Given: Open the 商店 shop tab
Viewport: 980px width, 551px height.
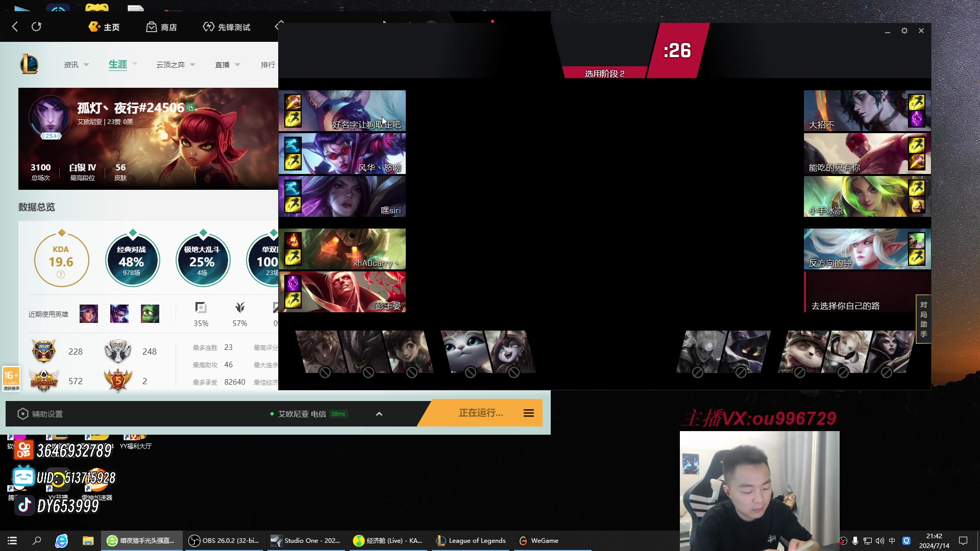Looking at the screenshot, I should tap(161, 27).
